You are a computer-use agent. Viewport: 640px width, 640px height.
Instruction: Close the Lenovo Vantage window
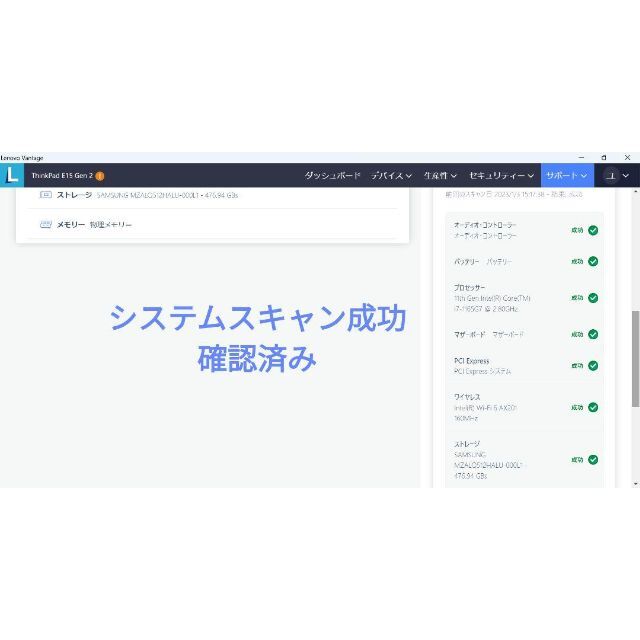(627, 158)
